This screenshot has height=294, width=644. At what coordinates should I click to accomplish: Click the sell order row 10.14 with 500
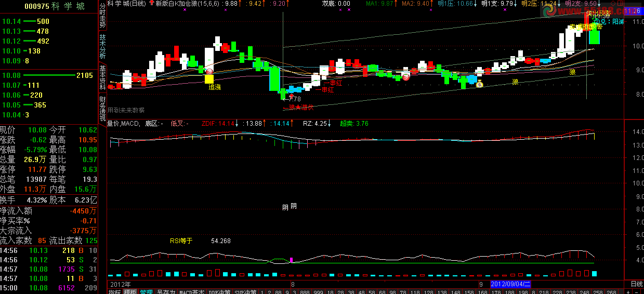49,21
